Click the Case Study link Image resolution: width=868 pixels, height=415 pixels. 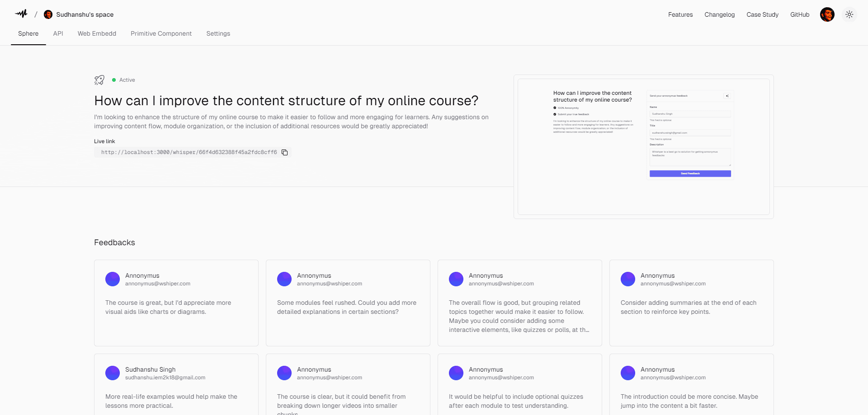pos(763,14)
